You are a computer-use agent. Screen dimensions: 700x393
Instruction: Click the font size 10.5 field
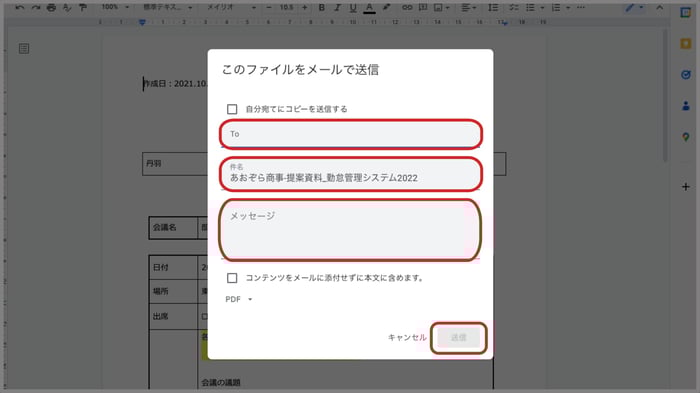[x=286, y=7]
